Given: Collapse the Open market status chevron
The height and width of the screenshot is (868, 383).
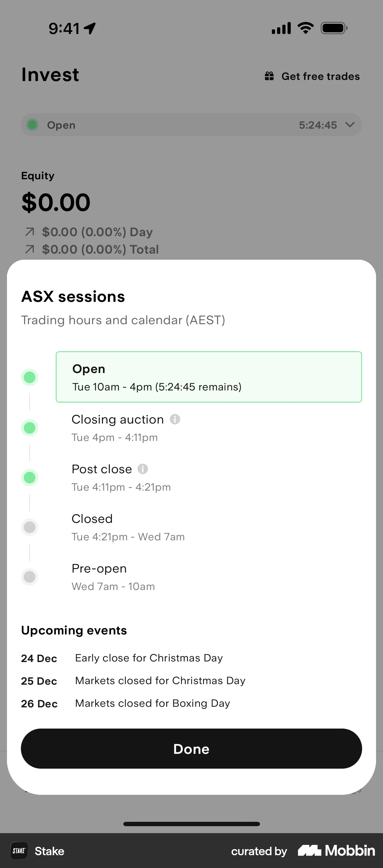Looking at the screenshot, I should coord(349,125).
